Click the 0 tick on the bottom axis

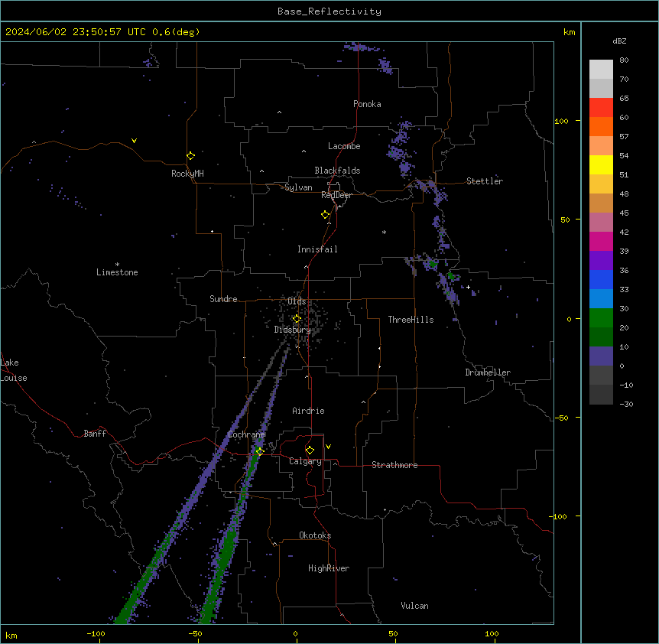pos(295,633)
